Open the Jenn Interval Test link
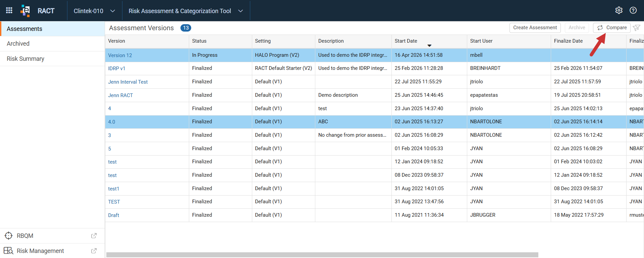644x258 pixels. pyautogui.click(x=128, y=82)
